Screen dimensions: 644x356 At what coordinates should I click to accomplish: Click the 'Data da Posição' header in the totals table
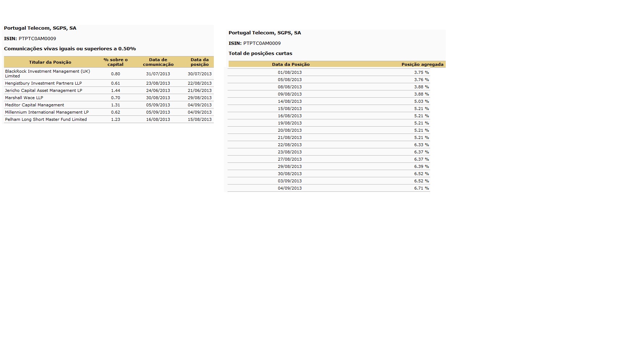tap(291, 64)
